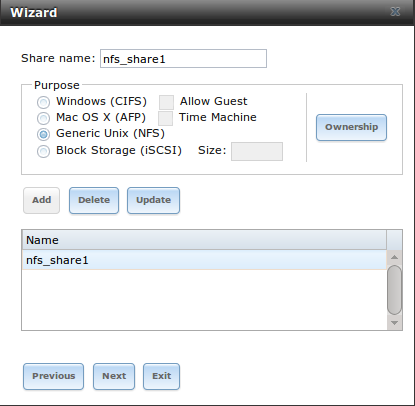This screenshot has height=406, width=415.
Task: Click the list's scroll up arrow
Action: 395,257
